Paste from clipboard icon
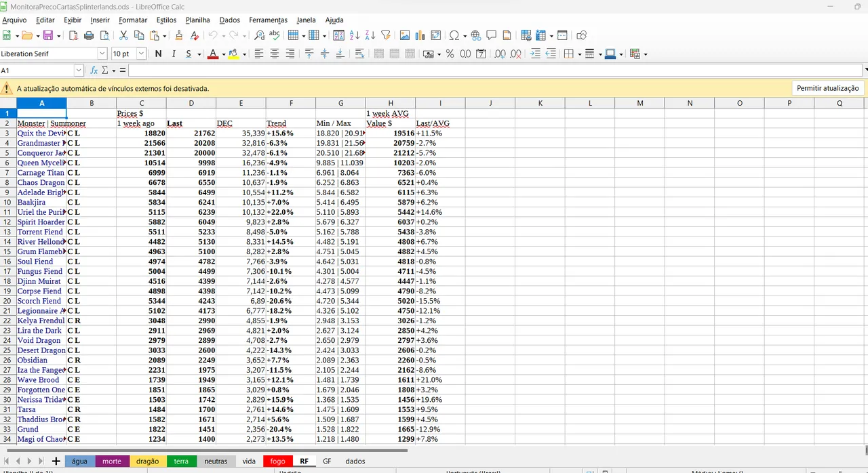The height and width of the screenshot is (473, 868). point(155,35)
